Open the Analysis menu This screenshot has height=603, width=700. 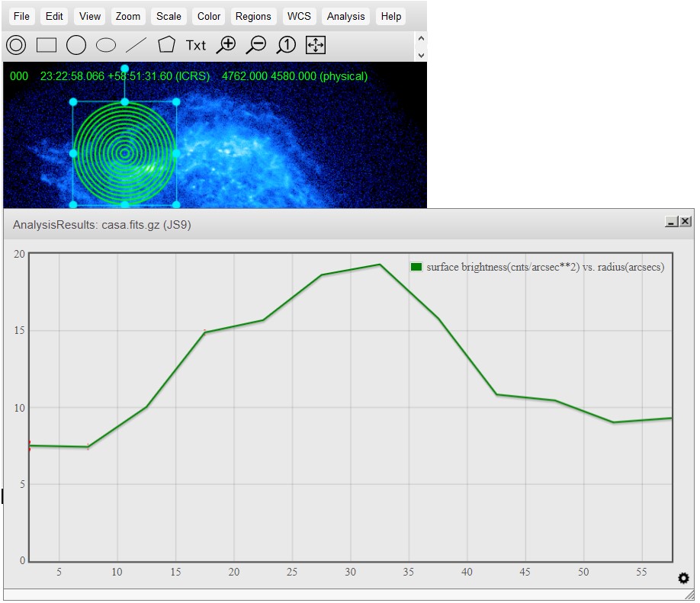coord(345,16)
